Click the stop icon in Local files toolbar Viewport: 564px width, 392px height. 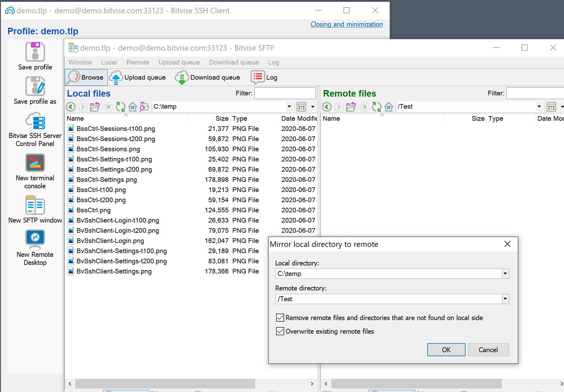[x=108, y=107]
